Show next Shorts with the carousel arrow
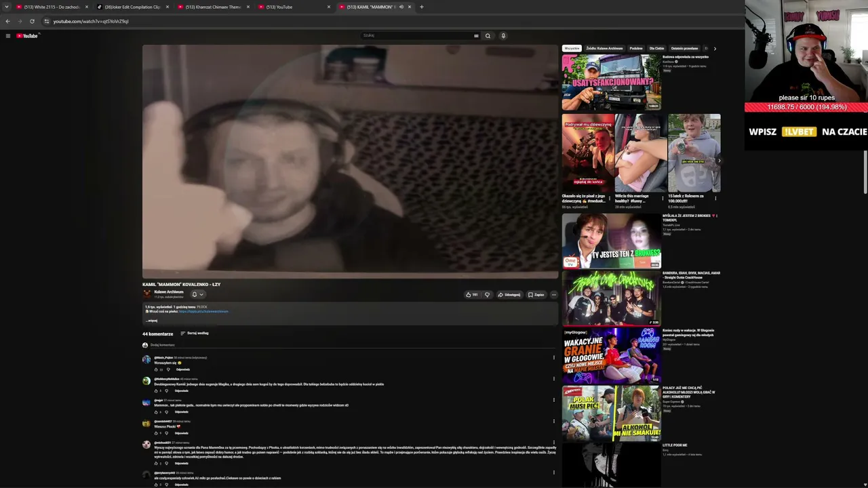This screenshot has width=868, height=488. point(719,161)
